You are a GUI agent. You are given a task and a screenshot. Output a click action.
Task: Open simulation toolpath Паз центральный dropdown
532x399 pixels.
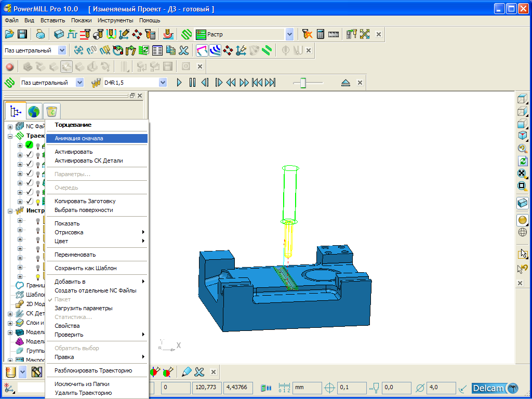click(79, 83)
